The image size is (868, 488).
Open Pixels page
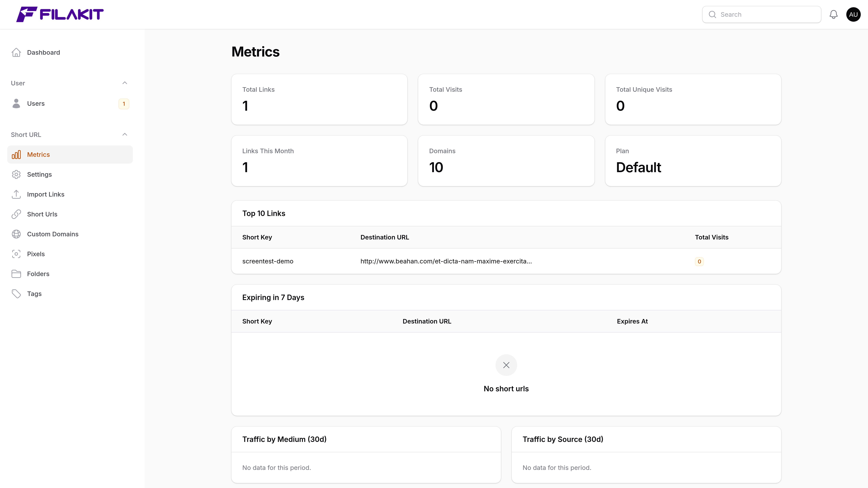tap(70, 254)
